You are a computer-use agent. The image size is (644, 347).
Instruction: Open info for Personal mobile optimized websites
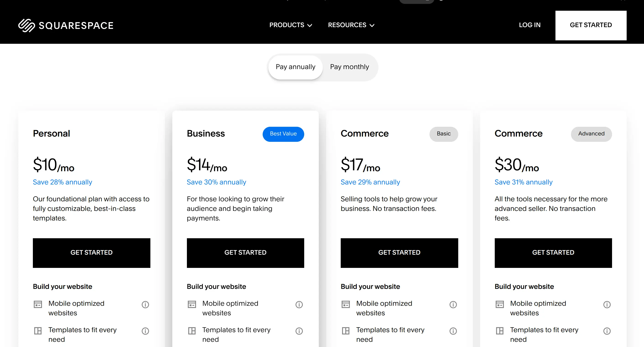coord(145,305)
